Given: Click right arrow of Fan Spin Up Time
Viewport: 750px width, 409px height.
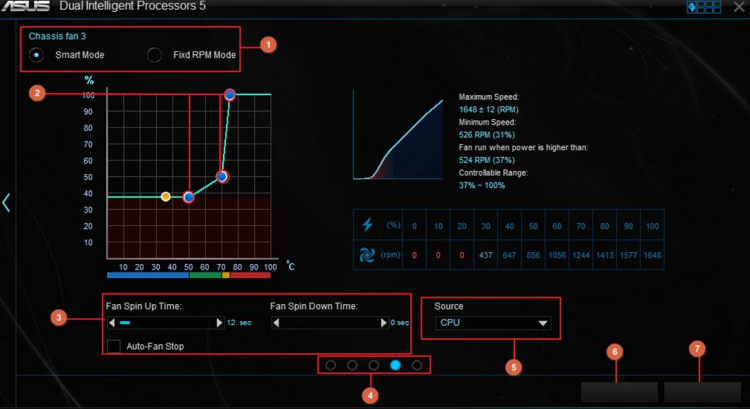Looking at the screenshot, I should pyautogui.click(x=220, y=323).
